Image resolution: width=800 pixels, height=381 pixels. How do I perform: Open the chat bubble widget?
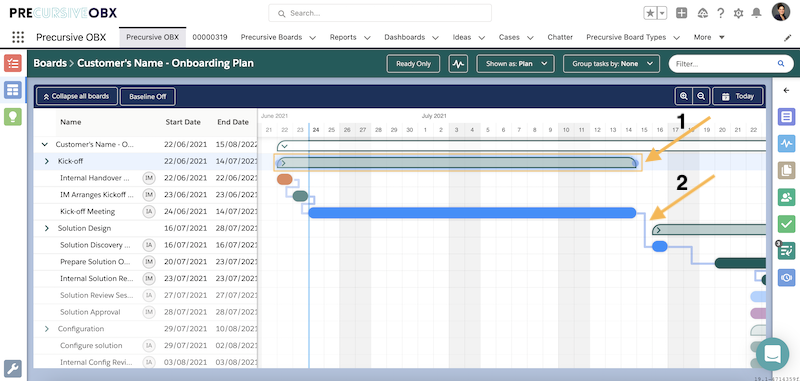(x=772, y=354)
